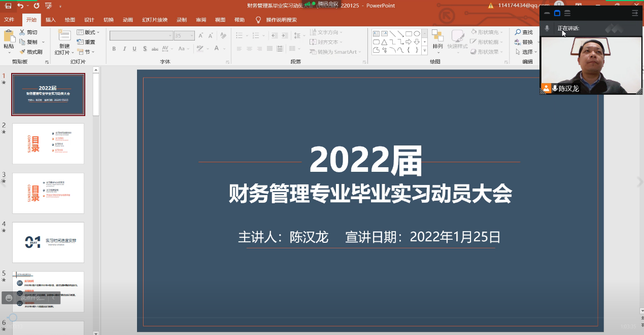Open the font name dropdown
The height and width of the screenshot is (335, 644).
(x=170, y=36)
